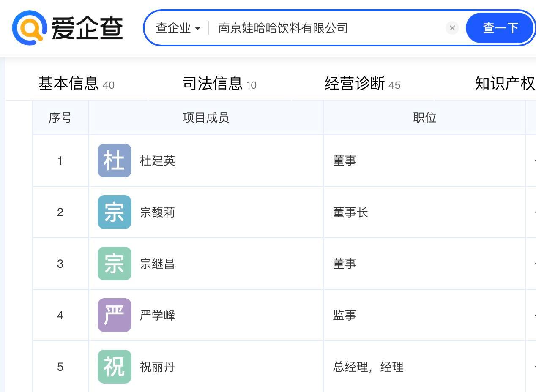Viewport: 536px width, 392px height.
Task: Open the 杜建英 member link
Action: 157,161
